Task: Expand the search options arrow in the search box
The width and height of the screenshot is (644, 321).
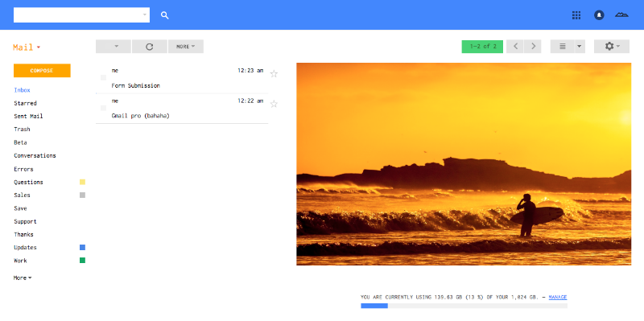Action: coord(145,14)
